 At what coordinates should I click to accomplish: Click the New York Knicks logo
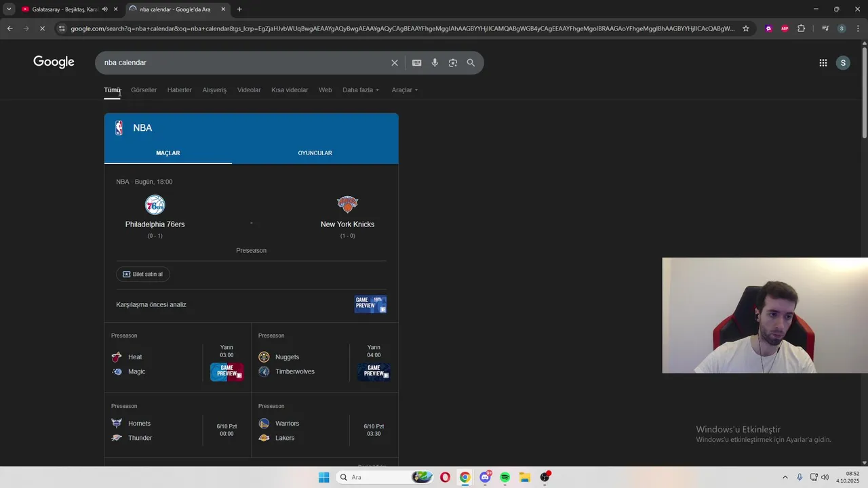(x=347, y=204)
